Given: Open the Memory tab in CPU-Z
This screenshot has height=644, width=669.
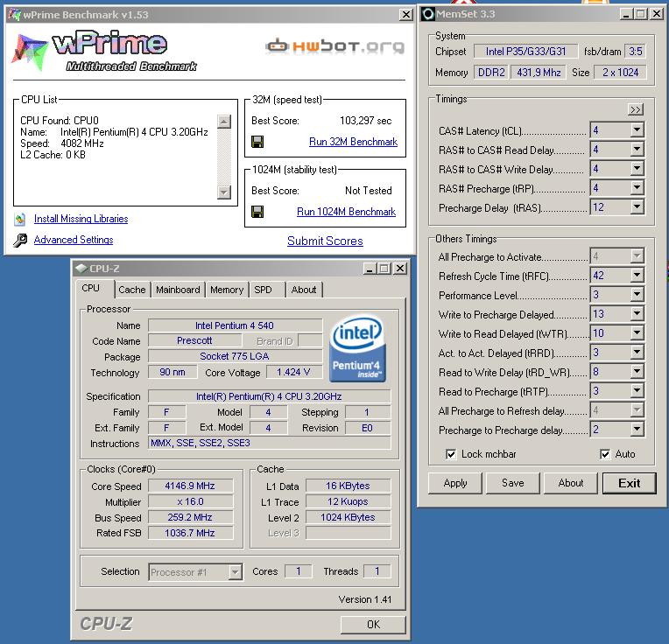Looking at the screenshot, I should tap(227, 290).
